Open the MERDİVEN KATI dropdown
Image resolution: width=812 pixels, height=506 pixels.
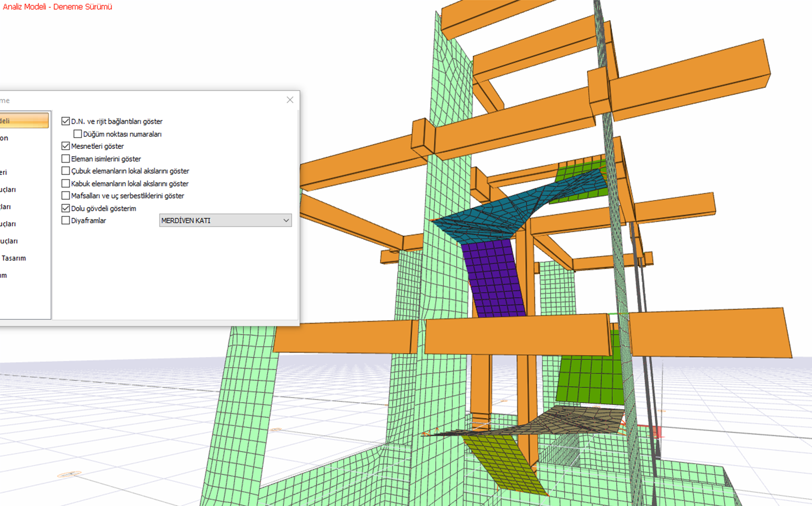(x=225, y=220)
